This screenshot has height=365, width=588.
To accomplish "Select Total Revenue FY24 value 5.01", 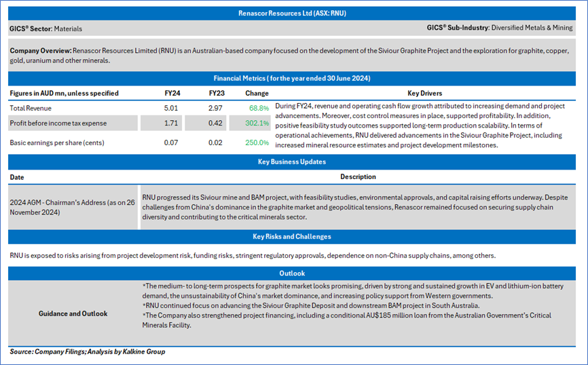I will coord(171,109).
